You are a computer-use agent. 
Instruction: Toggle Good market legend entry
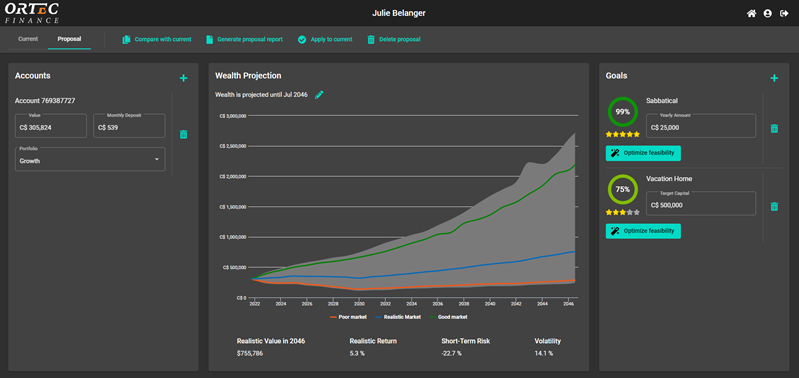(x=449, y=317)
